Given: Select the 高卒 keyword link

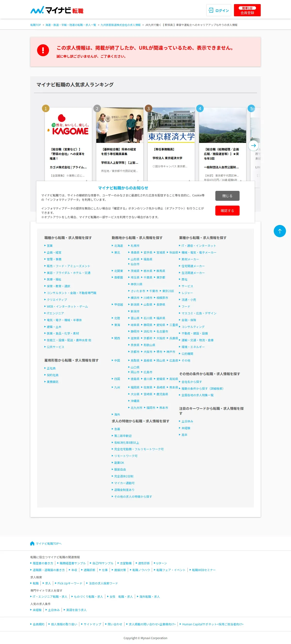Looking at the screenshot, I should point(184,435).
